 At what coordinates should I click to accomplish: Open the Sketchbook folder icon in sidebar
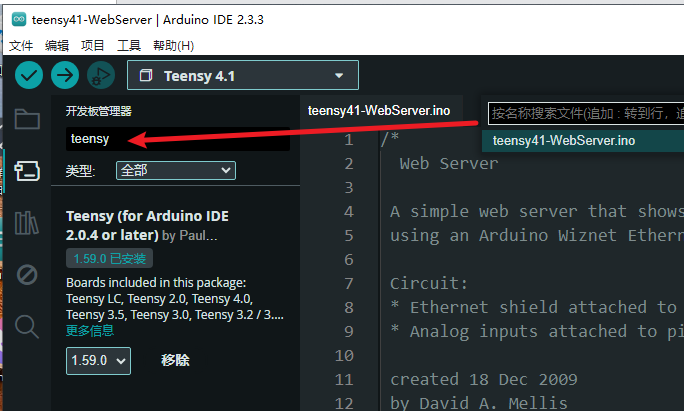click(27, 119)
